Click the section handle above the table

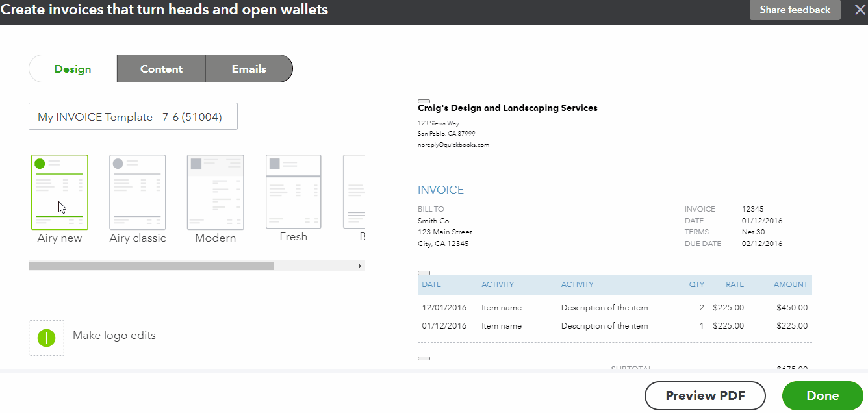click(424, 273)
